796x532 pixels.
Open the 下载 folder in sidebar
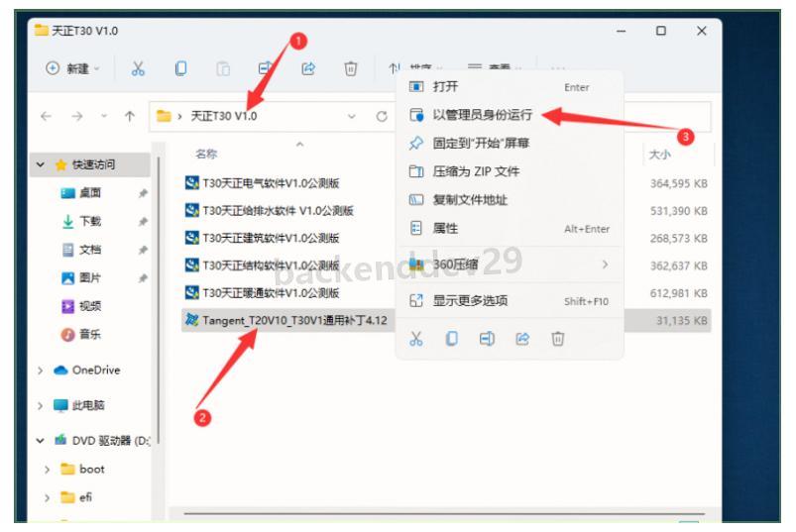[90, 222]
